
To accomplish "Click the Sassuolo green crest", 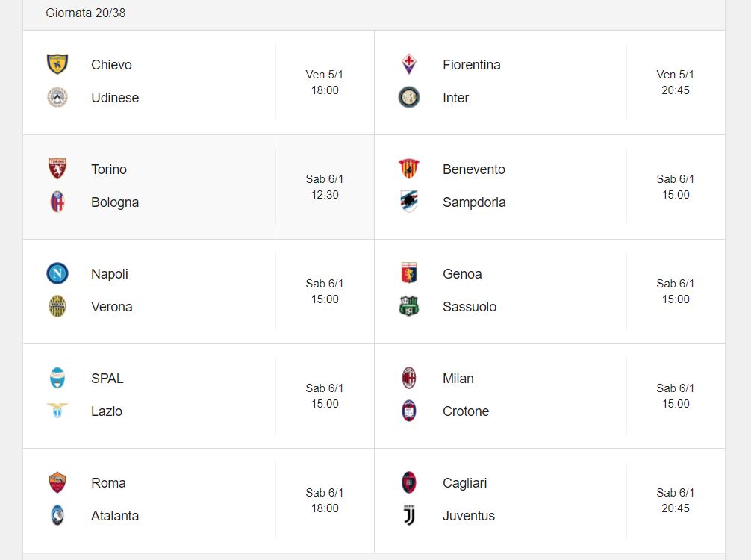I will (x=409, y=306).
